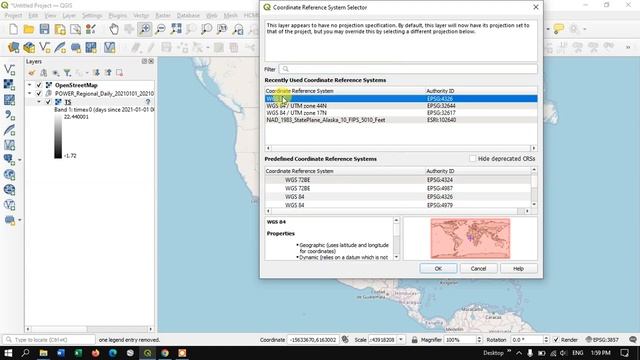
Task: Toggle OpenStreetMap layer visibility checkbox
Action: click(39, 85)
